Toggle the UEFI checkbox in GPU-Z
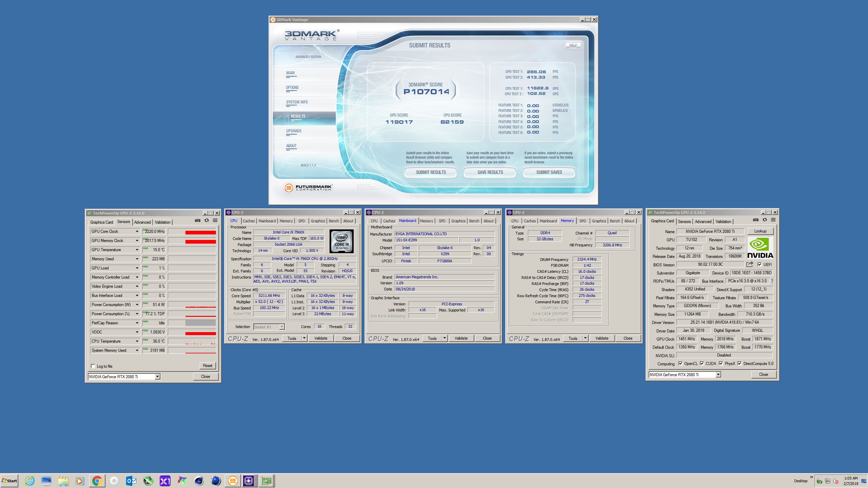Viewport: 868px width, 488px height. pos(759,264)
